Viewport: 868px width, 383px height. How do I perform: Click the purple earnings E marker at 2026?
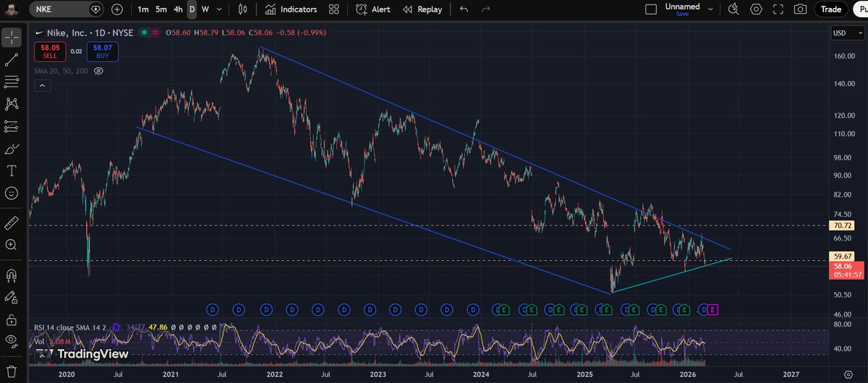(712, 309)
